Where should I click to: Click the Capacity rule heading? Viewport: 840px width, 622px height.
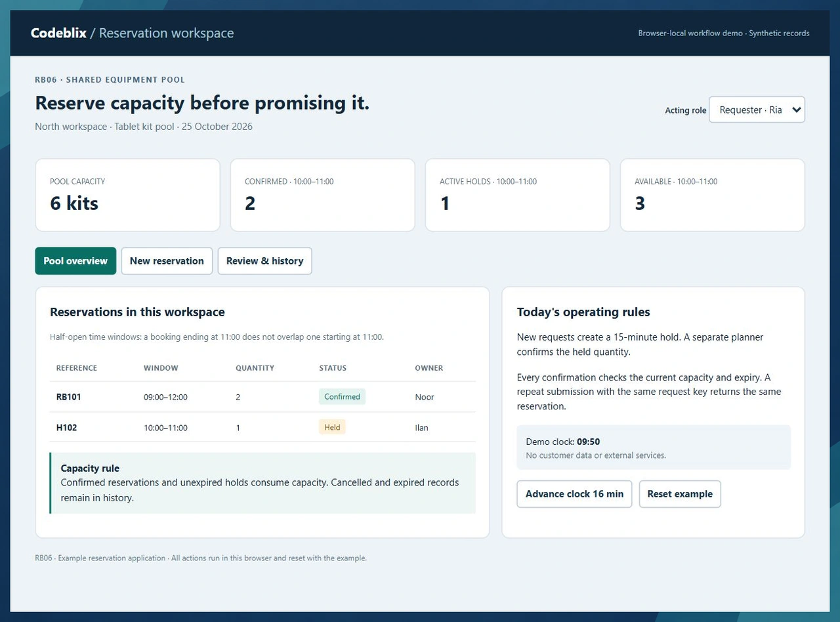click(x=90, y=468)
